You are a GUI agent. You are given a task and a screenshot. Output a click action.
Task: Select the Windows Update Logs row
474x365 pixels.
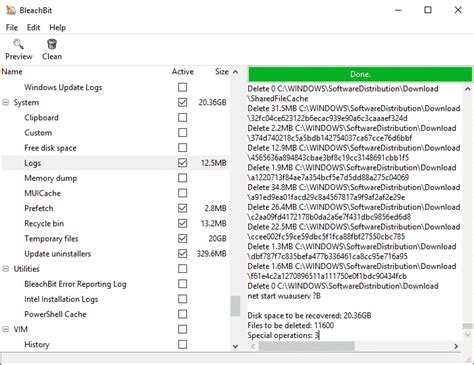pos(63,87)
